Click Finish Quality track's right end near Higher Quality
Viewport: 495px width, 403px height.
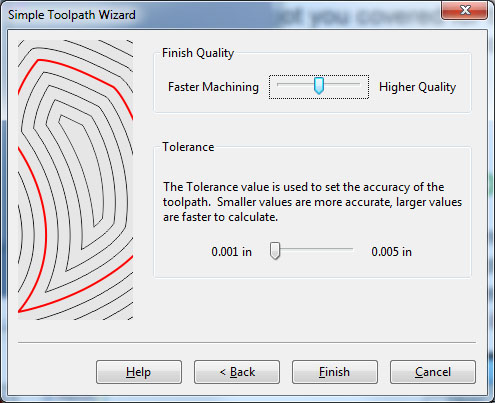[x=358, y=85]
